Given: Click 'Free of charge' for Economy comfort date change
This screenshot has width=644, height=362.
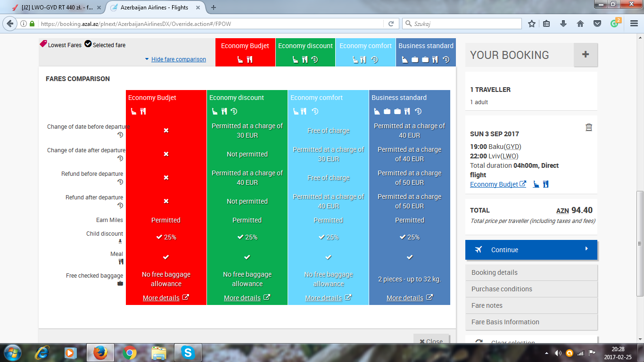Looking at the screenshot, I should (329, 131).
